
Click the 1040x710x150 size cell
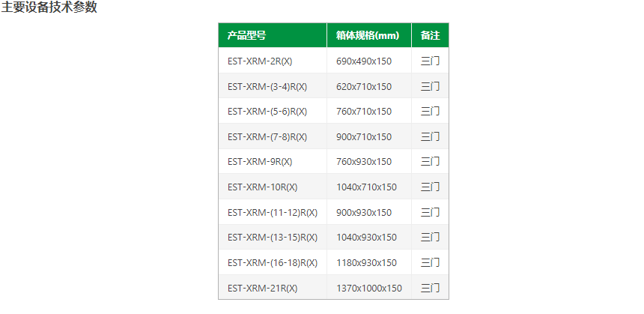[366, 187]
